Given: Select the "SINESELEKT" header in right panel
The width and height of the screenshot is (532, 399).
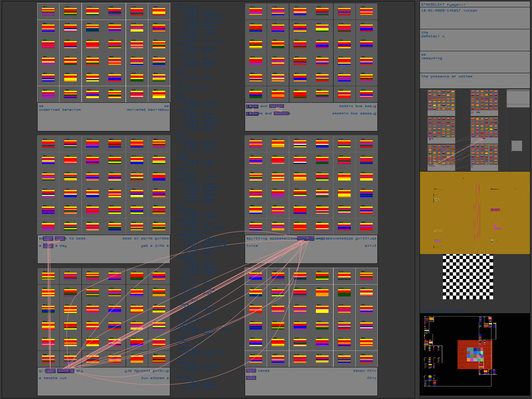Looking at the screenshot, I should pyautogui.click(x=433, y=5).
